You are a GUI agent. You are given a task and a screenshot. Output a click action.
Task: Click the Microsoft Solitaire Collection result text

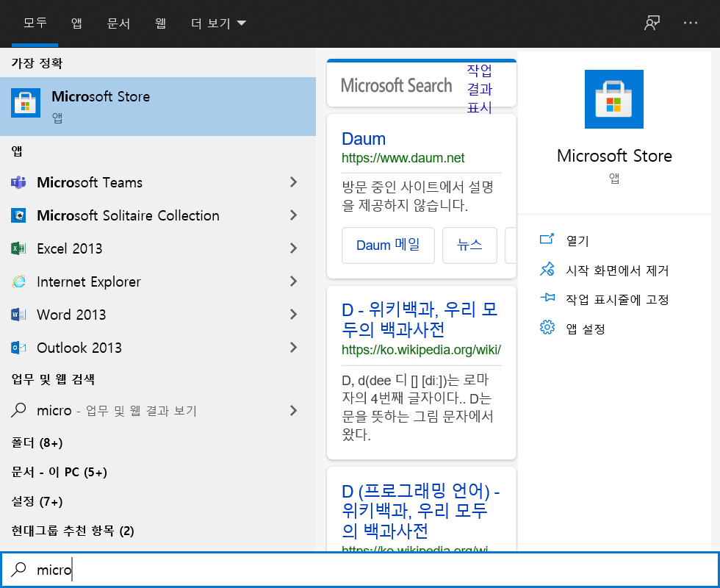click(x=128, y=215)
